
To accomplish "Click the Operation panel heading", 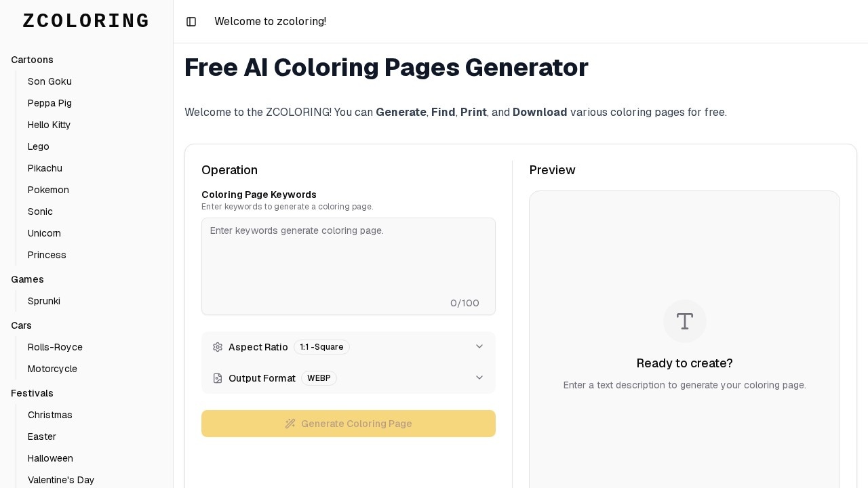I will 229,170.
